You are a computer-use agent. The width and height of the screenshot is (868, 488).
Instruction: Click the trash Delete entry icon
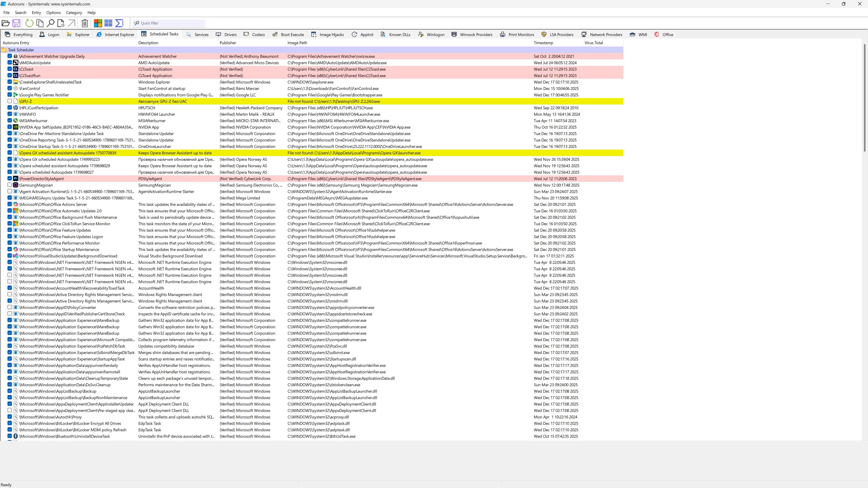click(85, 23)
